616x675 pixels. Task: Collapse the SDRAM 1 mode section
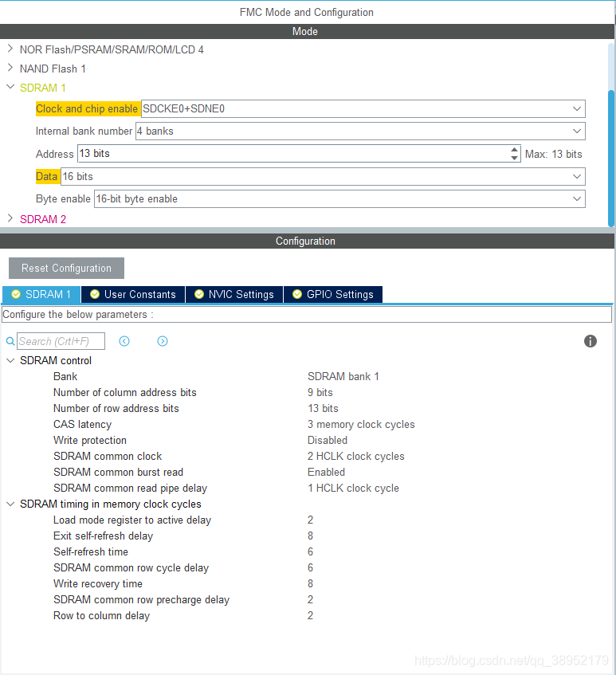[x=10, y=87]
